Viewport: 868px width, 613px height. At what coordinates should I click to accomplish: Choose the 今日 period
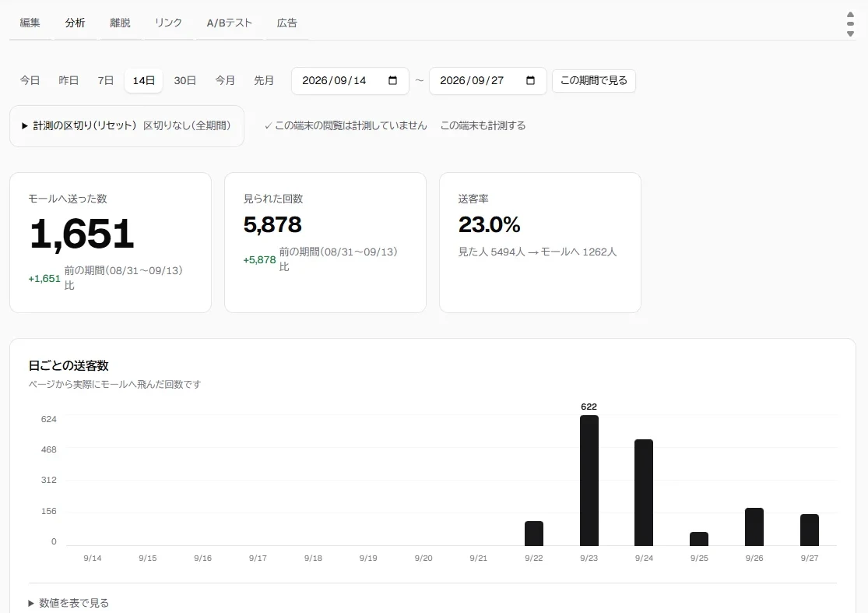point(30,80)
